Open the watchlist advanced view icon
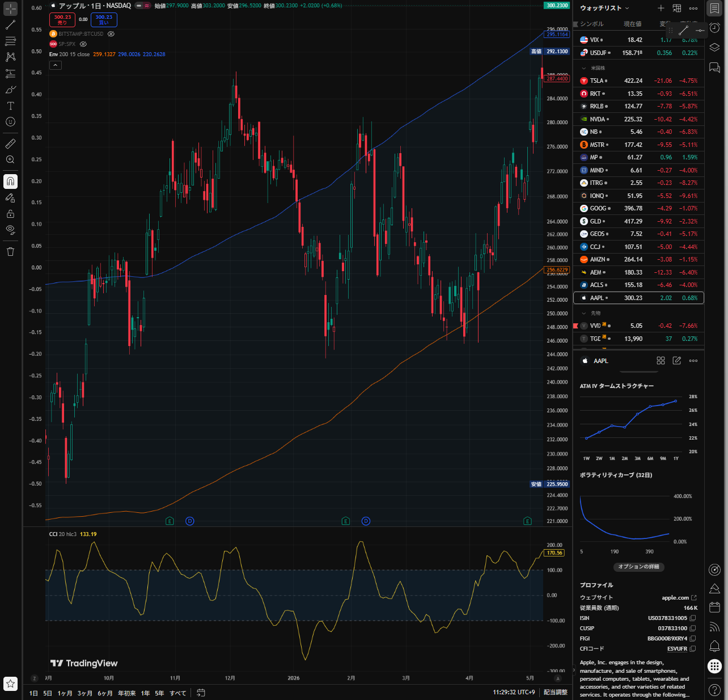The width and height of the screenshot is (728, 700). click(677, 8)
